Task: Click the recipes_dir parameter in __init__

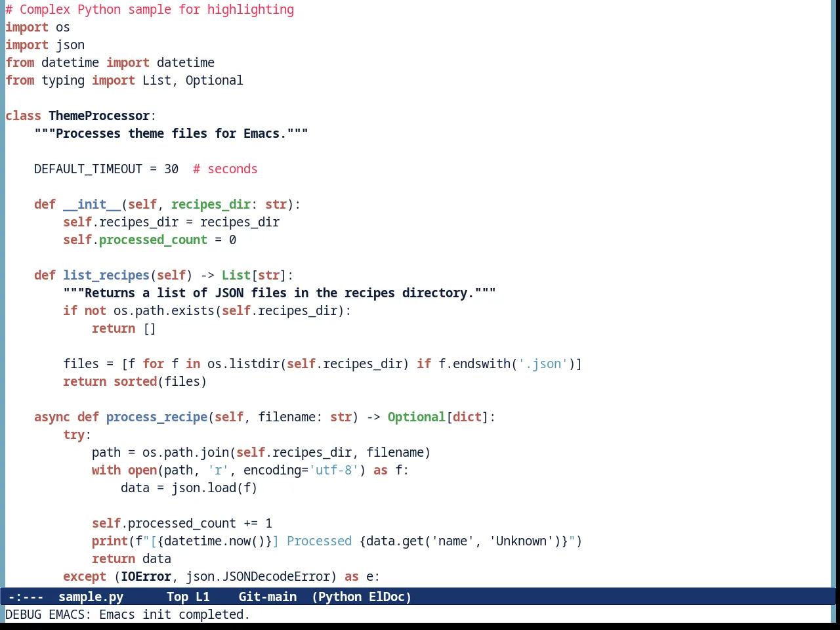Action: (x=211, y=205)
